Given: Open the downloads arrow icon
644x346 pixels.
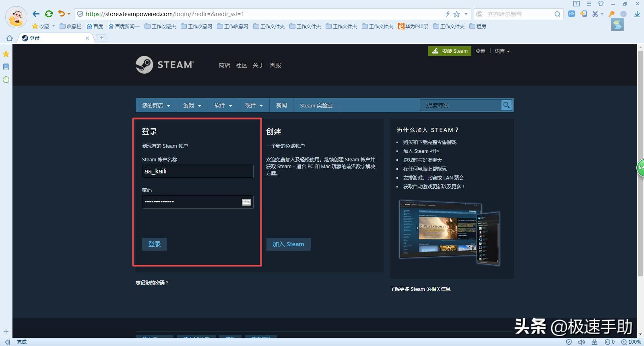Looking at the screenshot, I should 637,14.
